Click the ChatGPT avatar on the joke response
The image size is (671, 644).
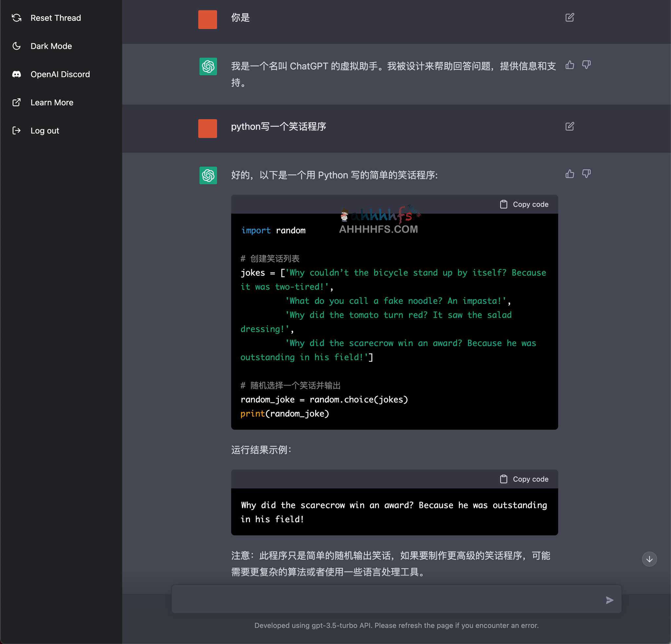tap(208, 175)
